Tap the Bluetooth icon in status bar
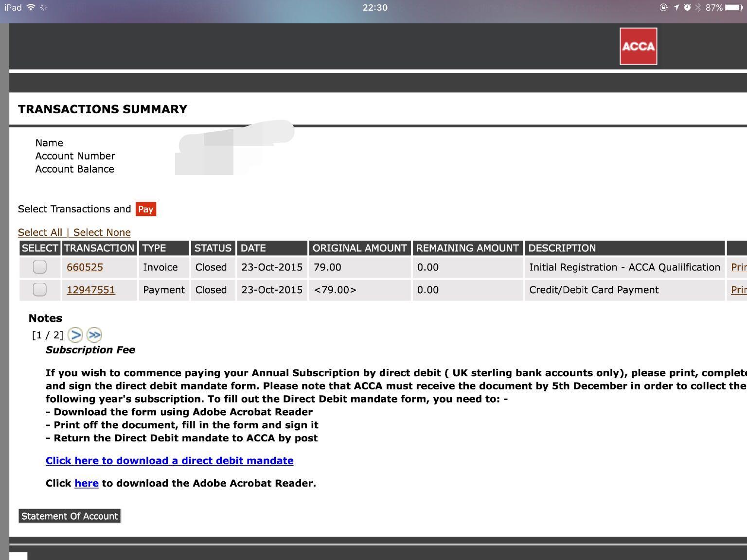 coord(698,7)
